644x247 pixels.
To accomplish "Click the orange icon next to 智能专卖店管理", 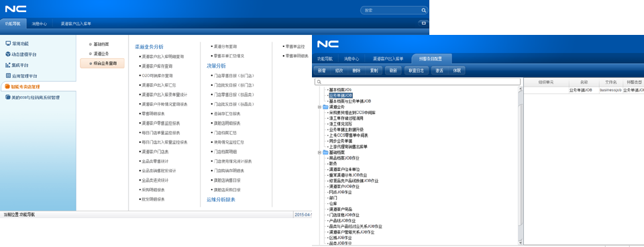I will pos(8,87).
